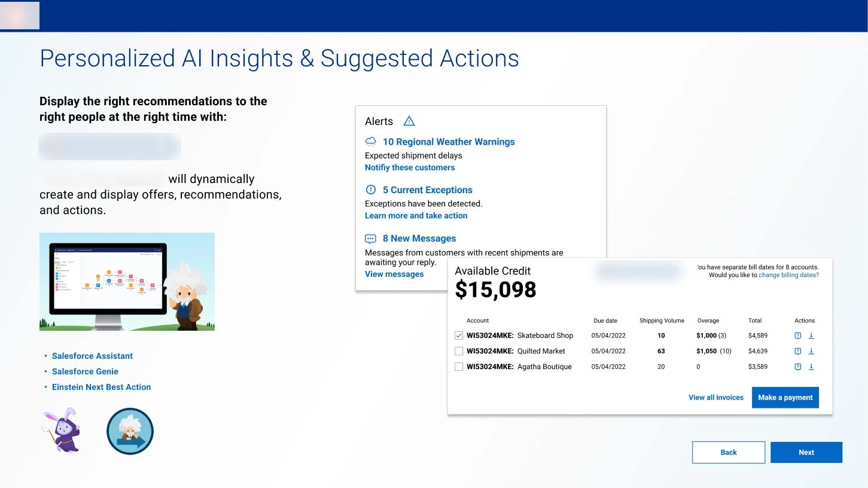Download invoice for Skateboard Shop row

pos(812,335)
